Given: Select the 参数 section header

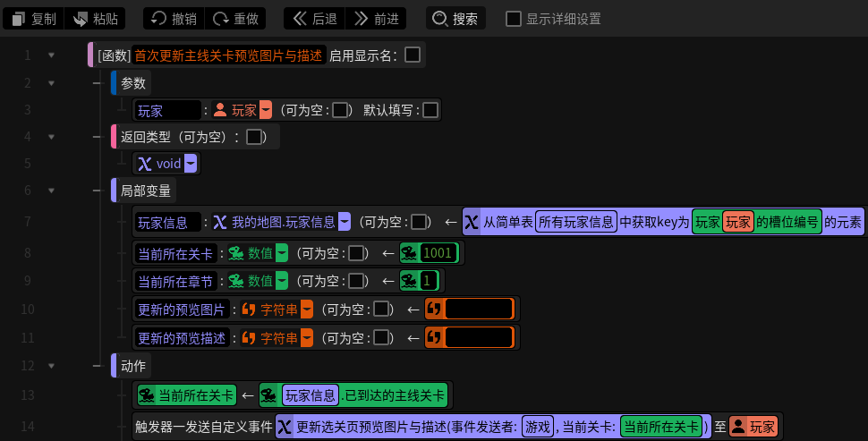Looking at the screenshot, I should [x=132, y=83].
